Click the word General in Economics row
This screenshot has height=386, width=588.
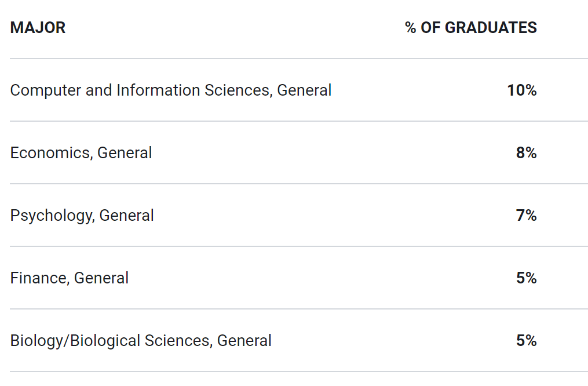tap(125, 153)
